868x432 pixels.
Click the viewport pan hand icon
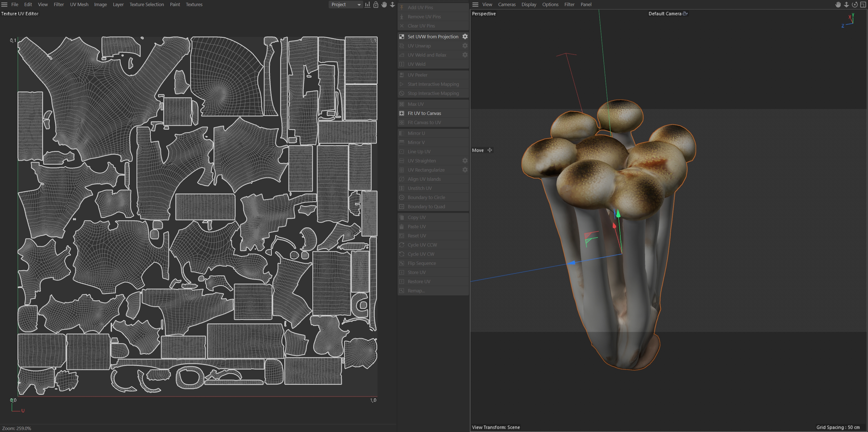838,4
